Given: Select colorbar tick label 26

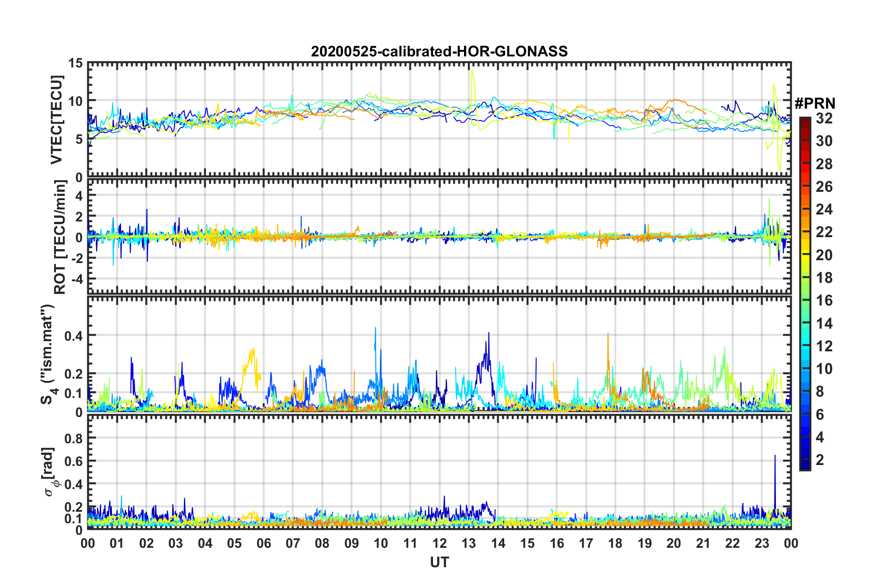Looking at the screenshot, I should pos(824,187).
